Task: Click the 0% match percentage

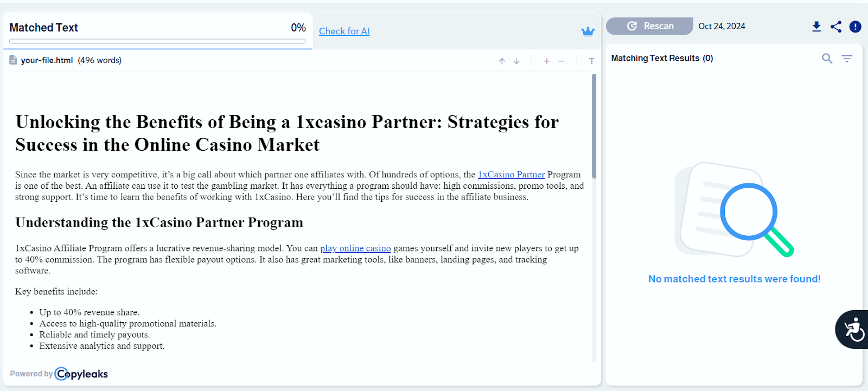Action: [298, 28]
